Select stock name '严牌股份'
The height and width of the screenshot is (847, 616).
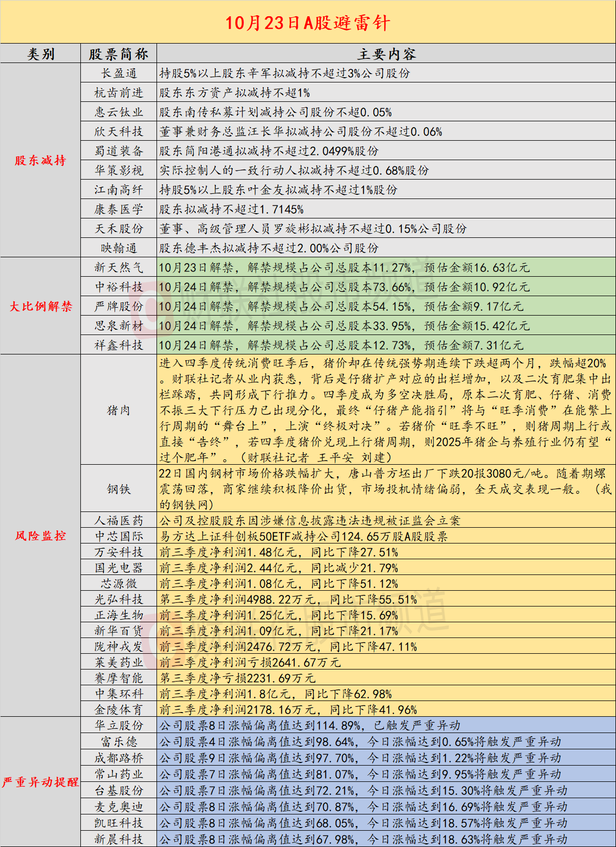click(119, 307)
